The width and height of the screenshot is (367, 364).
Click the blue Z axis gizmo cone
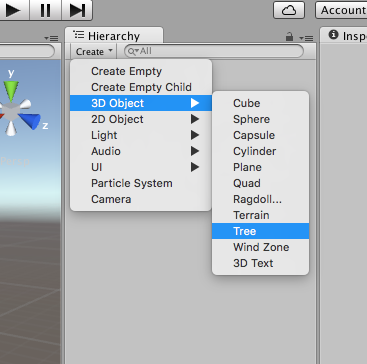30,120
